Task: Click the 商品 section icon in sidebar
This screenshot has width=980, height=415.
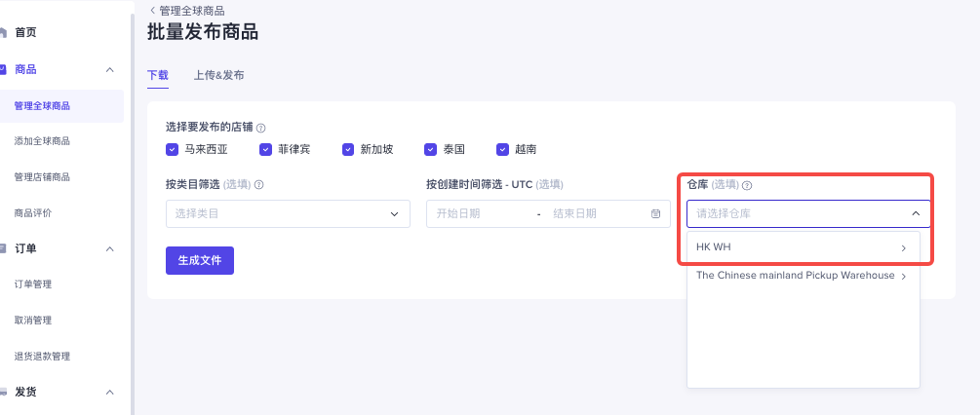Action: click(x=3, y=69)
